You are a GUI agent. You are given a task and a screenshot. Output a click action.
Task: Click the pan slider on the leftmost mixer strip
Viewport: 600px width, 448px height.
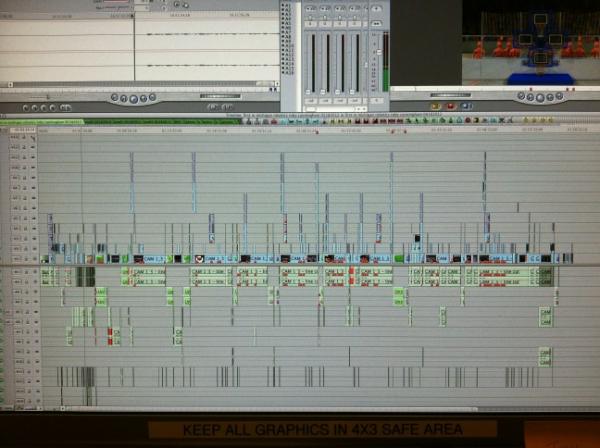pyautogui.click(x=310, y=18)
